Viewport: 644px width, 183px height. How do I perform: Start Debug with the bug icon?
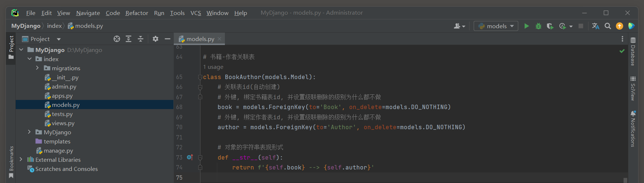click(x=538, y=26)
